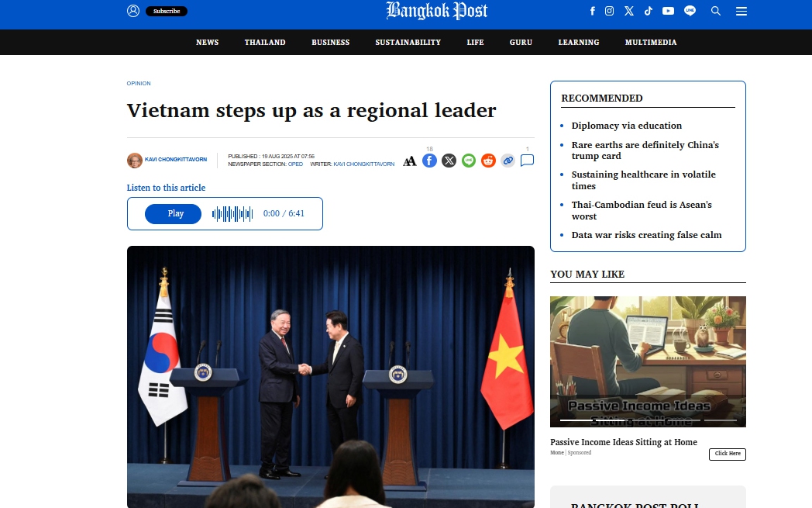Viewport: 812px width, 508px height.
Task: Open the hamburger menu icon
Action: (741, 11)
